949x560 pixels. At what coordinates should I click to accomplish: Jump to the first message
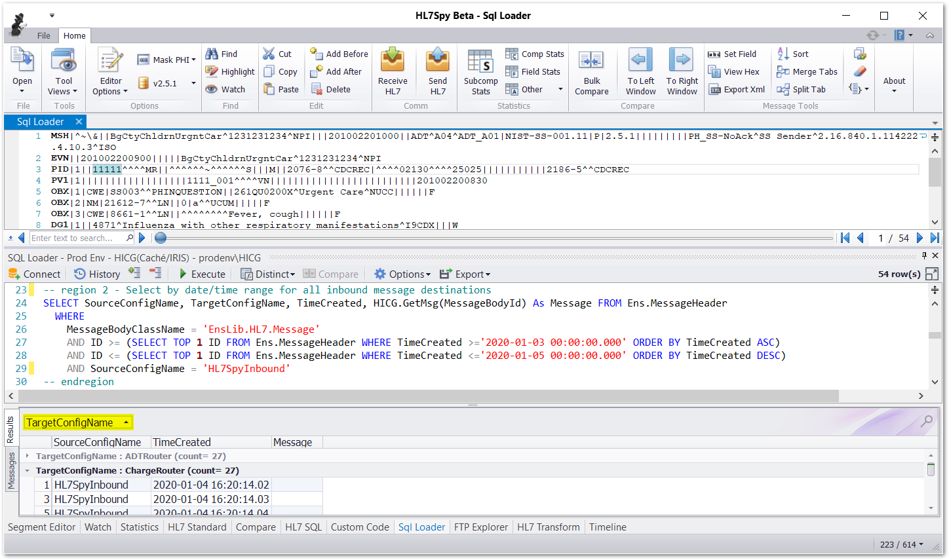[x=845, y=238]
